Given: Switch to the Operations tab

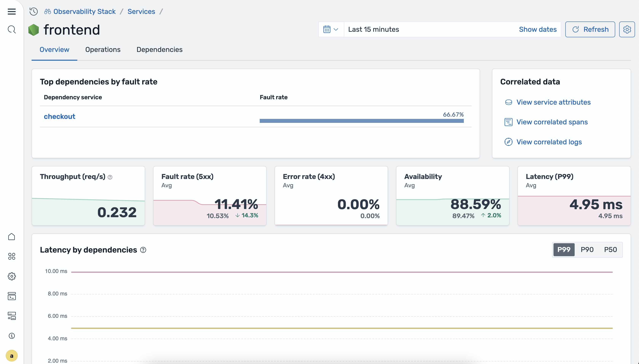Looking at the screenshot, I should point(103,49).
